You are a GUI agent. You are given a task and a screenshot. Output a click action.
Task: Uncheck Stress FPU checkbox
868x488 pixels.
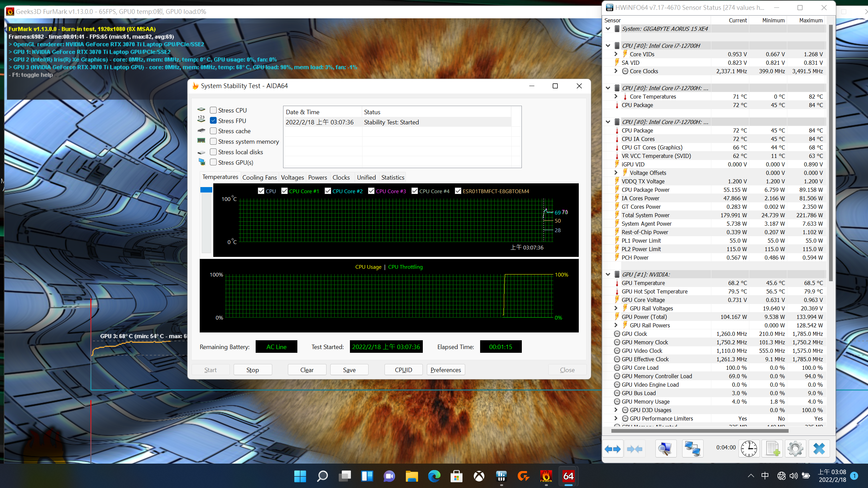(x=213, y=121)
